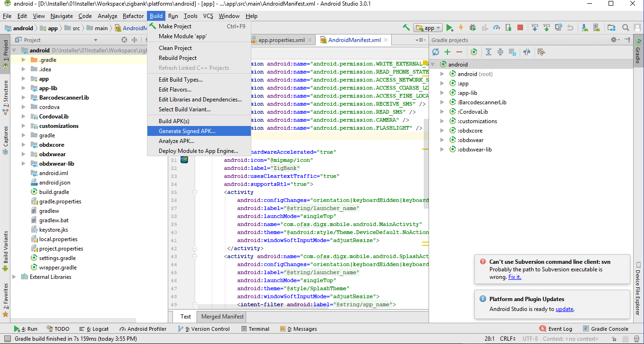Open 9: Version Control tool window

coord(204,329)
